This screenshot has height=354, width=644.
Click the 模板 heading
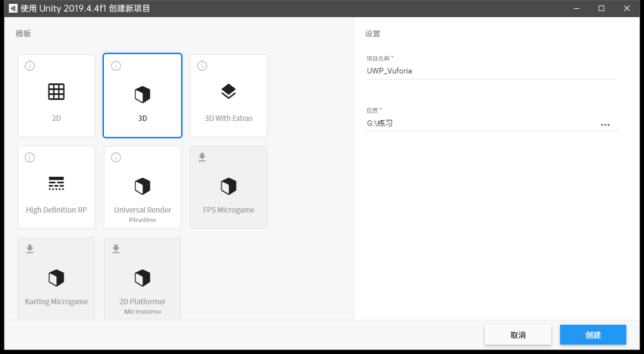pyautogui.click(x=23, y=34)
